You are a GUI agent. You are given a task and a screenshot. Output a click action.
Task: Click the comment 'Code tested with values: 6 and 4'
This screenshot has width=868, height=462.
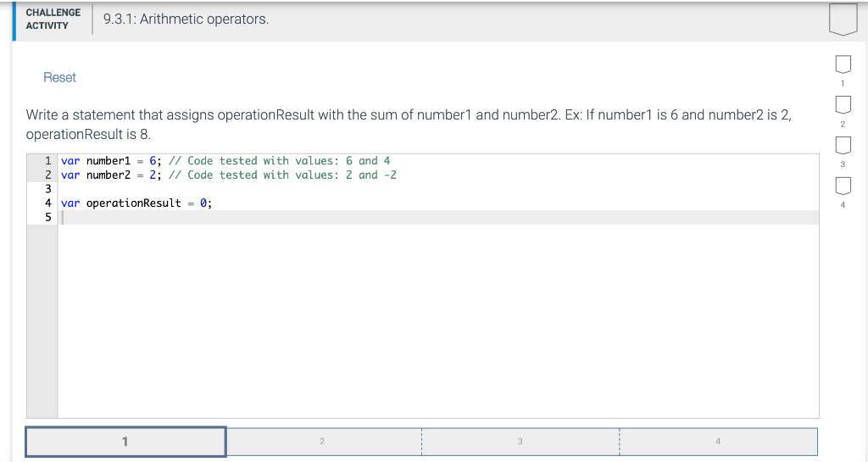pos(280,161)
